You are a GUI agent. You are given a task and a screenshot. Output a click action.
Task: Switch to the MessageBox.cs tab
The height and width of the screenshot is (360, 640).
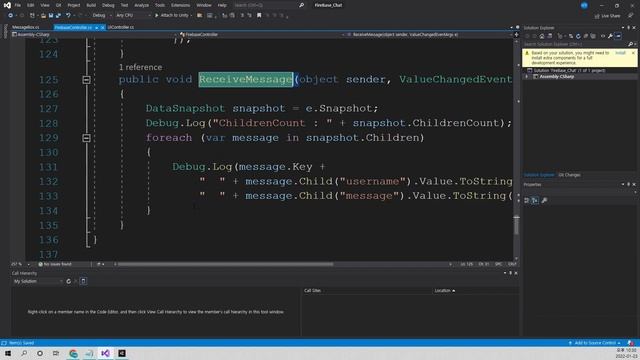tap(26, 27)
